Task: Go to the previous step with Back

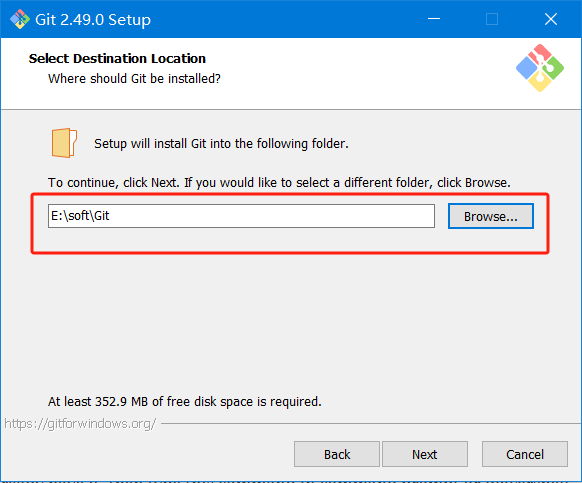Action: (337, 454)
